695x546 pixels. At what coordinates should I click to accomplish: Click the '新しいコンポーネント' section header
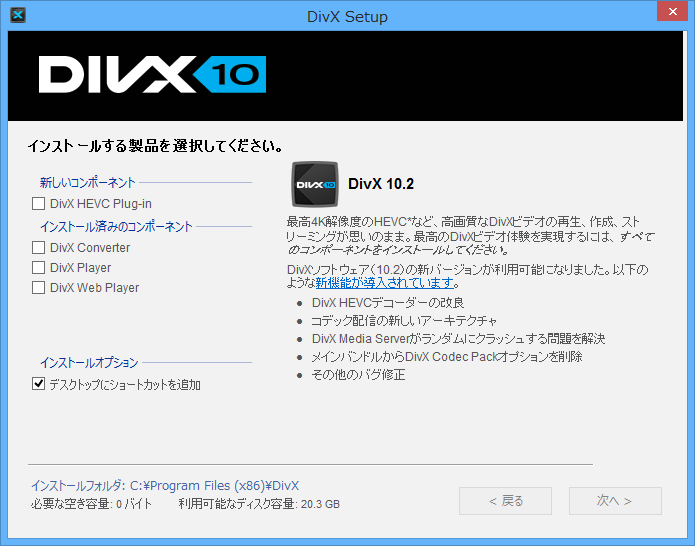point(88,183)
